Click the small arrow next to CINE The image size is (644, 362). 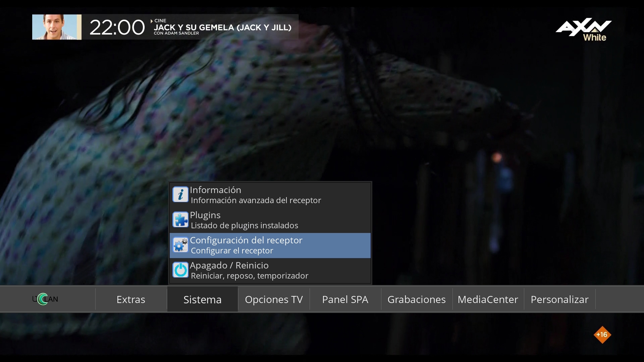152,21
